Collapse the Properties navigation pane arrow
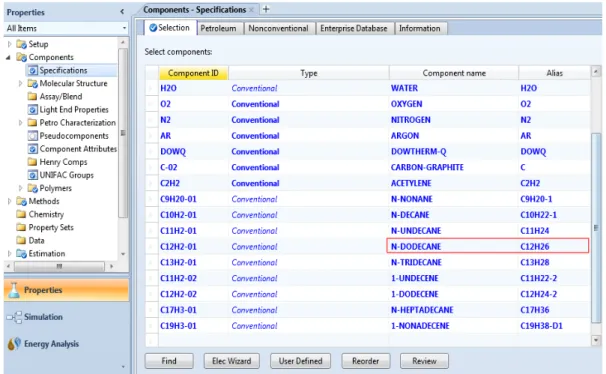Image resolution: width=606 pixels, height=374 pixels. pos(122,12)
